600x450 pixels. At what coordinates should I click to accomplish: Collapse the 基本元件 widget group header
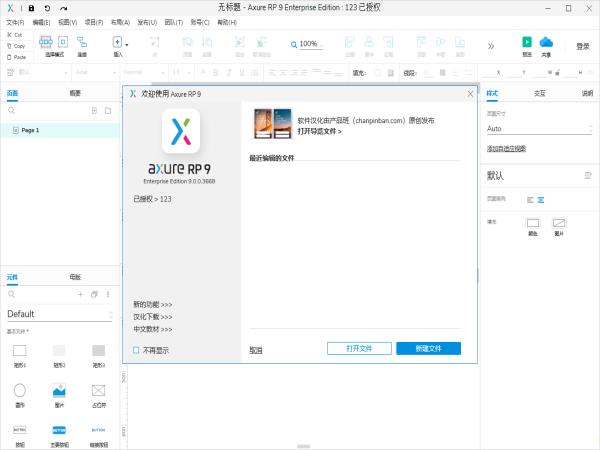[18, 331]
